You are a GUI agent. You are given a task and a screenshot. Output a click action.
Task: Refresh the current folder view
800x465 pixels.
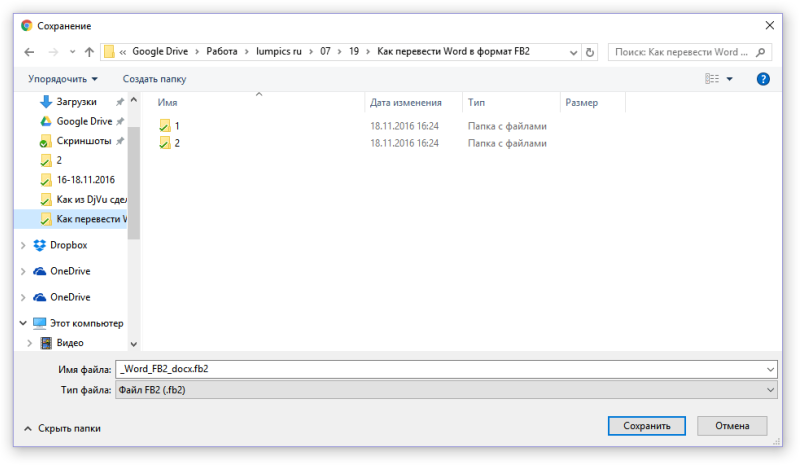pyautogui.click(x=590, y=52)
